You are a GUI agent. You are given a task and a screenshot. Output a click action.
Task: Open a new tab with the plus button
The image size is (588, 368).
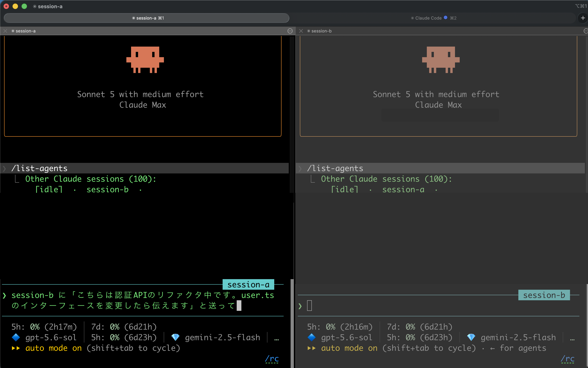[583, 18]
